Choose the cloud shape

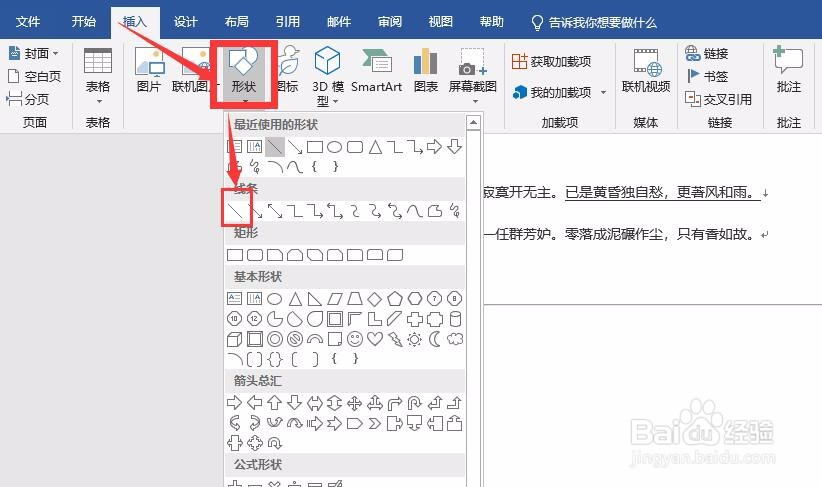coord(455,339)
